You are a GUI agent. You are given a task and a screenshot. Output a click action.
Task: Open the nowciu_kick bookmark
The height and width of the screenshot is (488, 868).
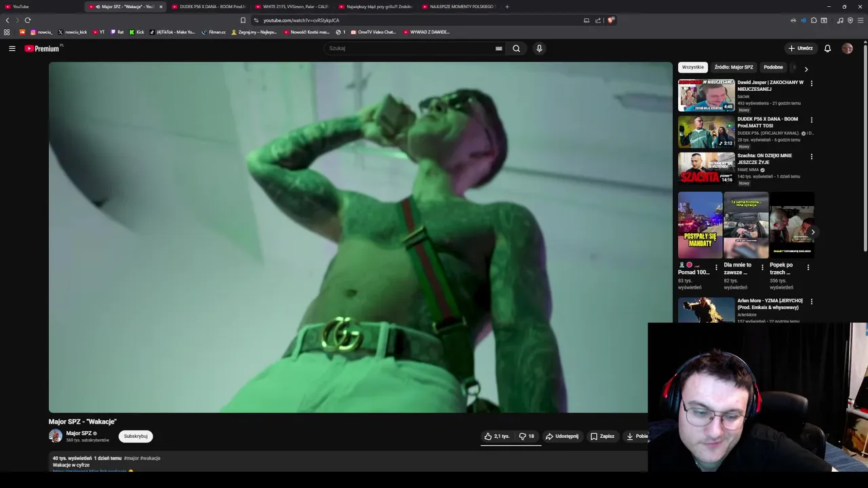pos(73,32)
